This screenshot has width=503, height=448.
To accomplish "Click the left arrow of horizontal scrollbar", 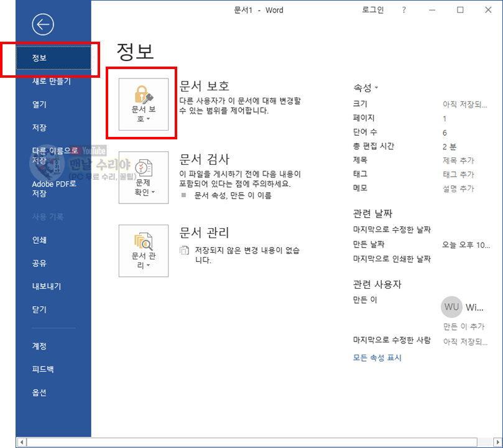I will tap(21, 442).
